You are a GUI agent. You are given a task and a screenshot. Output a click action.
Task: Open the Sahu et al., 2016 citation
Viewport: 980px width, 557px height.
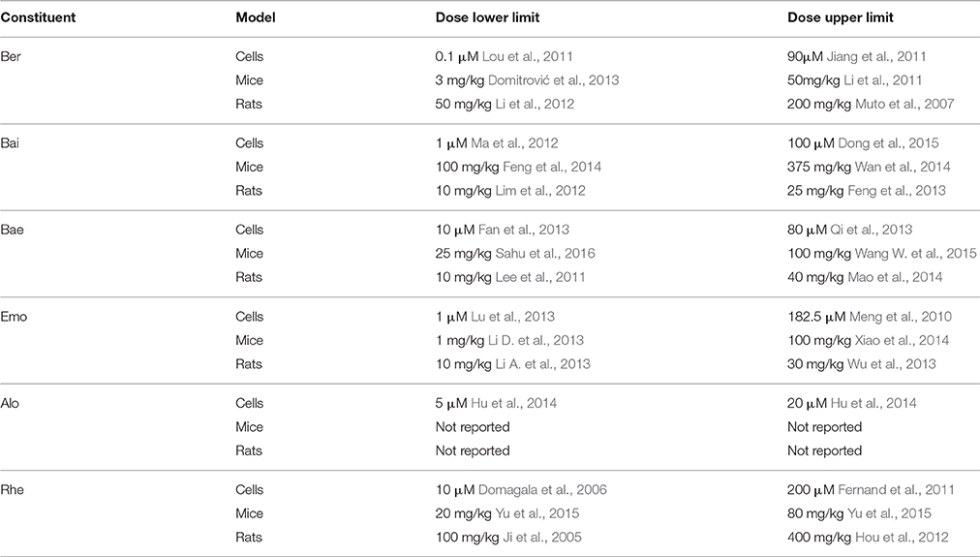(x=545, y=253)
